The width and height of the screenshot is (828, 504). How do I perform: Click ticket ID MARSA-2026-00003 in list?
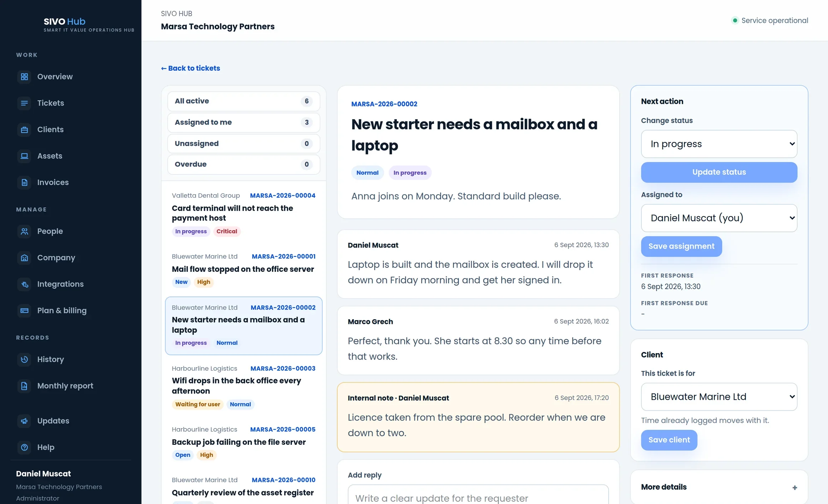pos(283,368)
